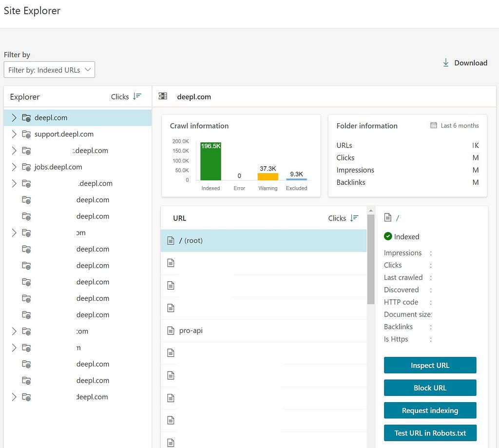Sort Explorer list by Clicks icon
This screenshot has height=448, width=499.
click(x=137, y=96)
